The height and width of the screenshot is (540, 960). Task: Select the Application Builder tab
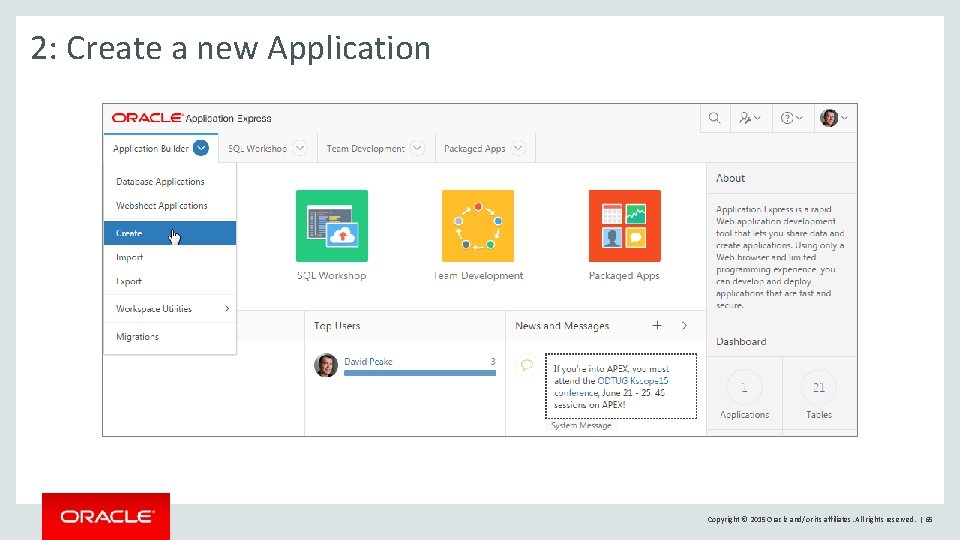click(161, 148)
